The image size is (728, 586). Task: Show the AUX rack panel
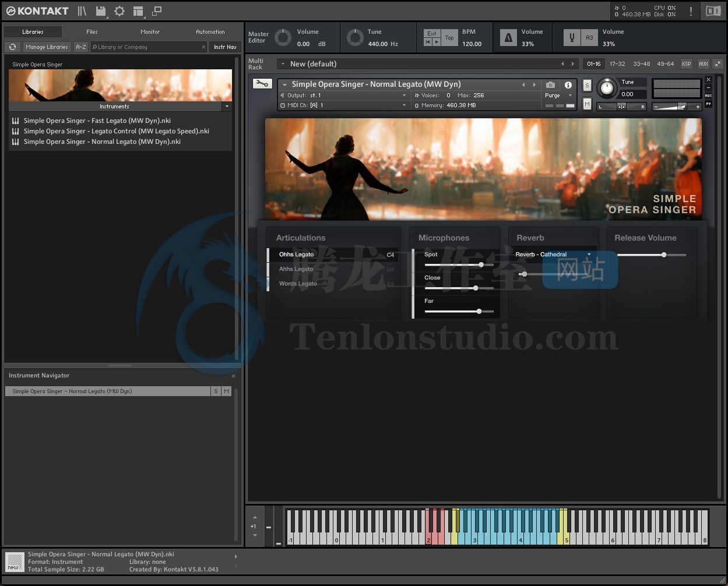704,64
